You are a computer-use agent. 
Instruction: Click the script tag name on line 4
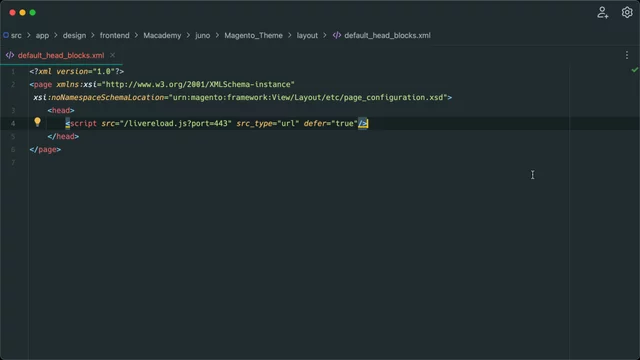coord(83,124)
